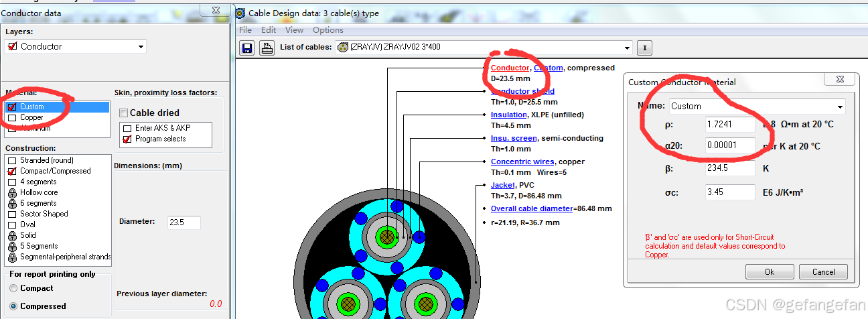Check Enter AKS & AKP option

click(126, 128)
